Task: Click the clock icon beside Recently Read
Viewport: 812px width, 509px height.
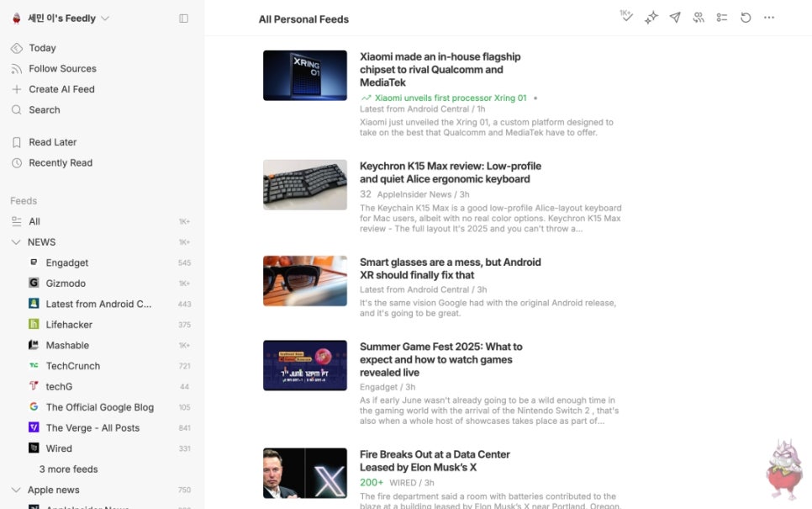Action: [17, 162]
